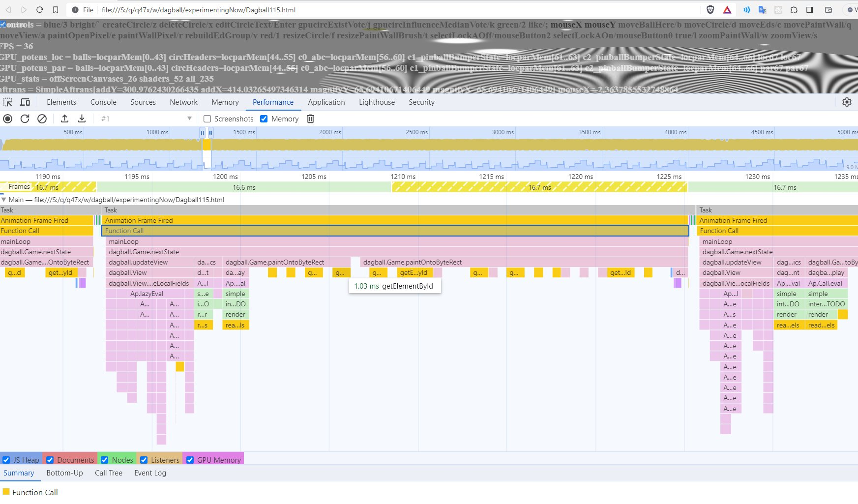The image size is (858, 504).
Task: Click the download profile icon
Action: pyautogui.click(x=82, y=119)
